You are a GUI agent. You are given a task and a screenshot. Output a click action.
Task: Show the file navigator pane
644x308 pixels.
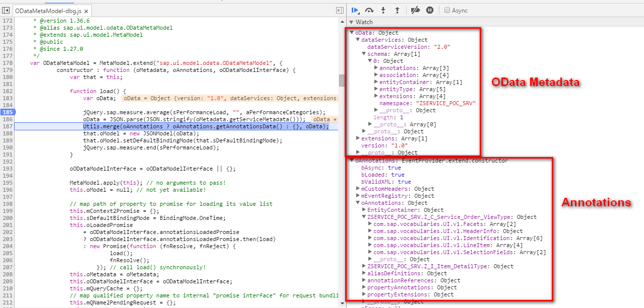[x=6, y=11]
